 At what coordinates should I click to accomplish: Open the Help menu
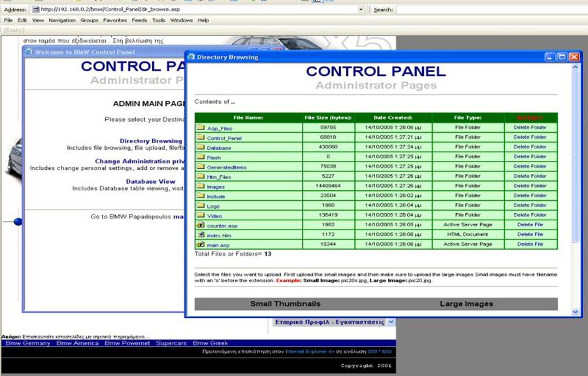tap(203, 20)
